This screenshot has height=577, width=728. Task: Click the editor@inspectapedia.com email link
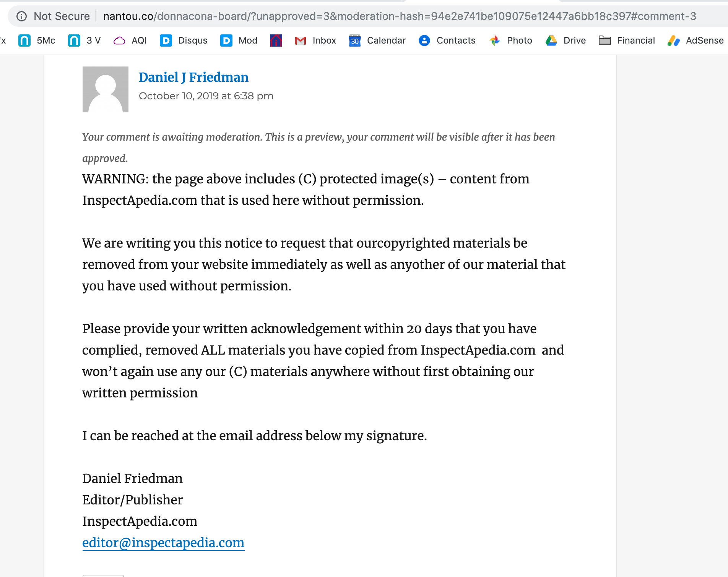tap(163, 543)
